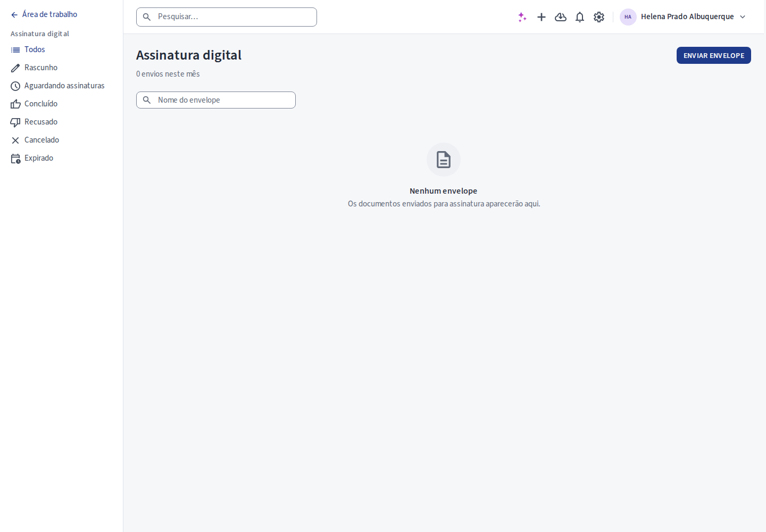This screenshot has width=766, height=532.
Task: Click the ENVIAR ENVELOPE button
Action: pyautogui.click(x=714, y=55)
